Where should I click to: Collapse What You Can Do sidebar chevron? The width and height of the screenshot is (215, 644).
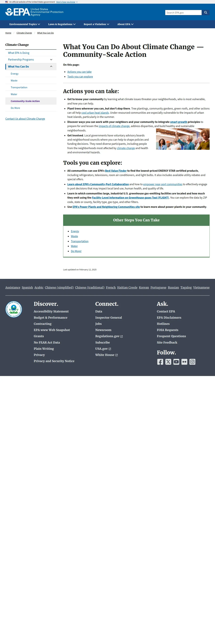click(51, 67)
